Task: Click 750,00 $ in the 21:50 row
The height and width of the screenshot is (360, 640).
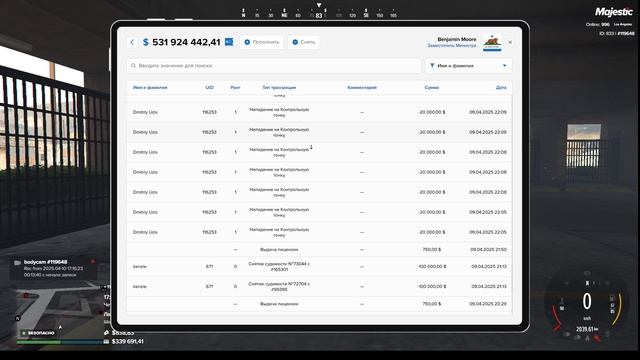Action: coord(432,249)
